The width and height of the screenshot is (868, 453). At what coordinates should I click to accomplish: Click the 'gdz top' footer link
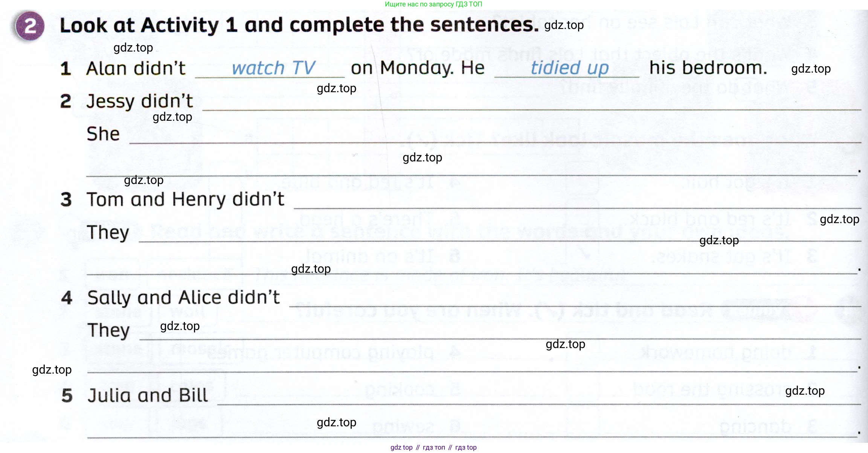pos(401,447)
